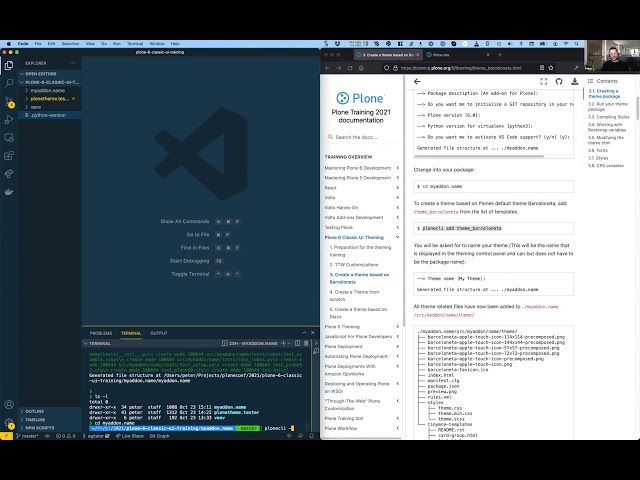The width and height of the screenshot is (640, 480).
Task: Open a new browser tab
Action: 500,55
